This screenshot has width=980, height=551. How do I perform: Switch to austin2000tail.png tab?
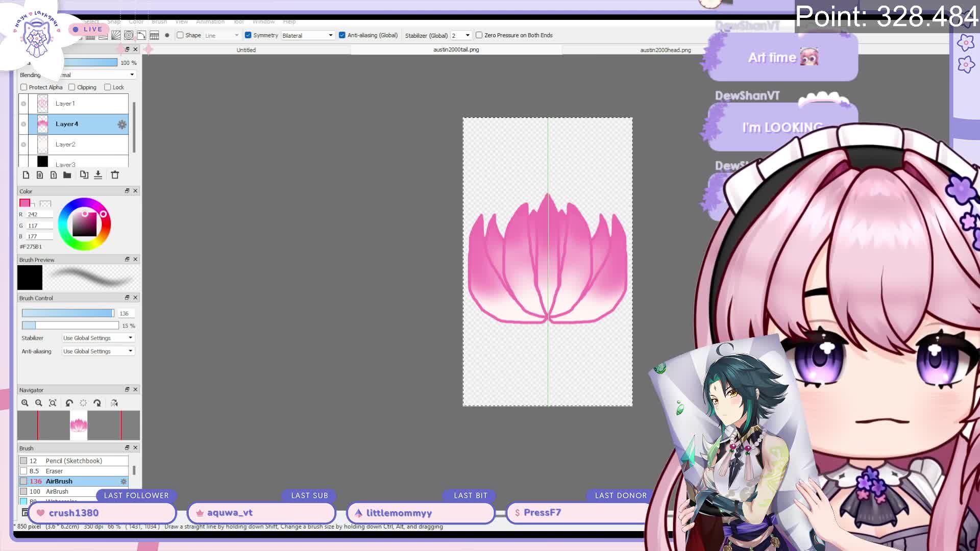coord(456,50)
